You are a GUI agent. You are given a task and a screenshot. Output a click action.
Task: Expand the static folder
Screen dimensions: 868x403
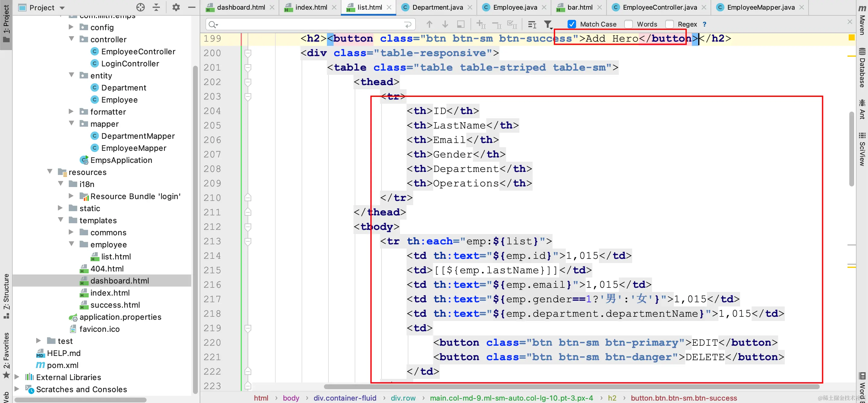60,208
